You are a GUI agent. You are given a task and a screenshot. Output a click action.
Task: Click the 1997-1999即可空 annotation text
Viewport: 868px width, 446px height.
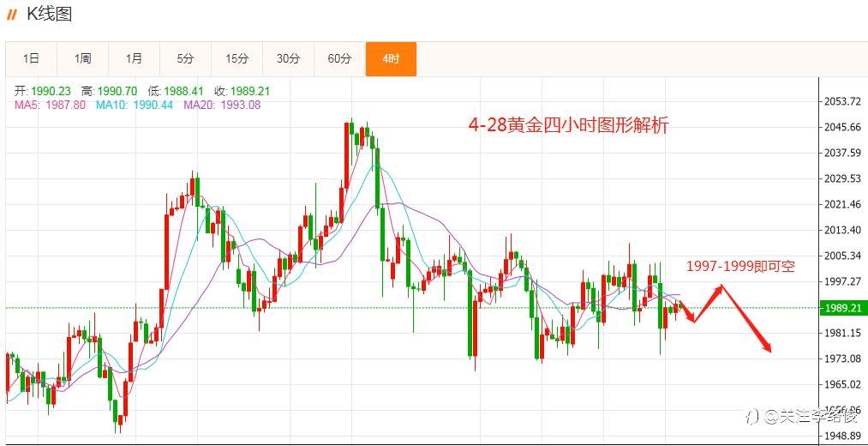point(740,267)
